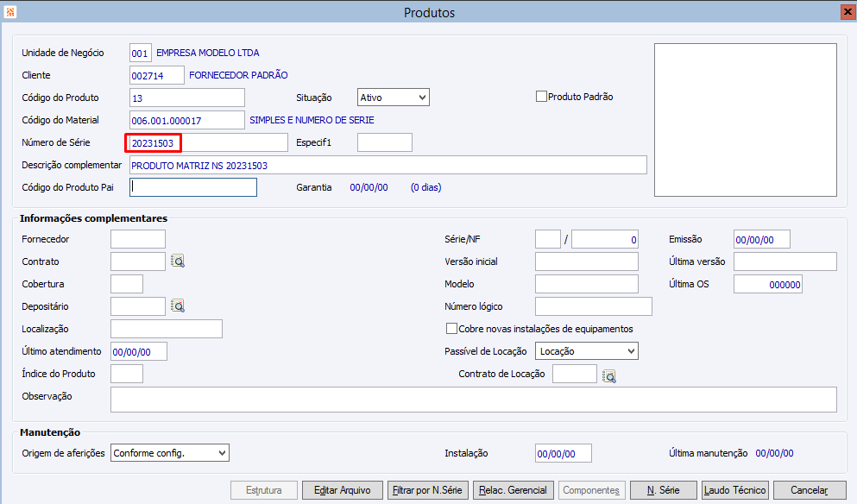The width and height of the screenshot is (857, 504).
Task: Click the Última OS field
Action: 768,284
